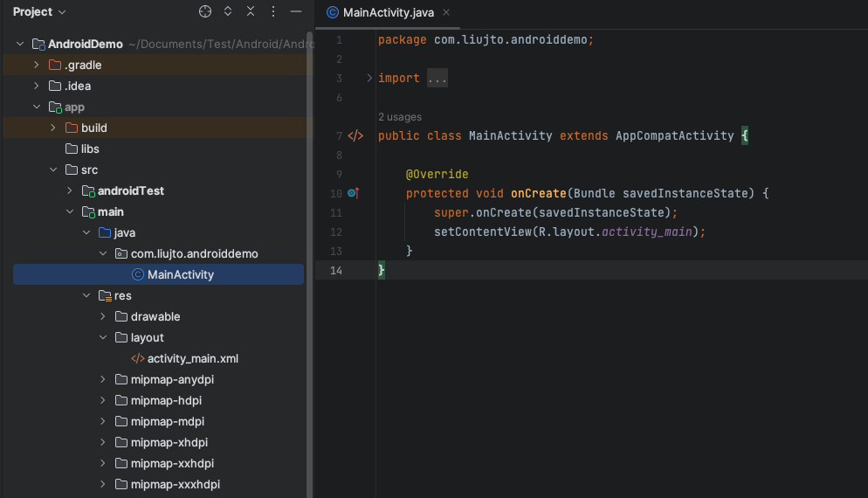Expand the androidTest folder
Viewport: 868px width, 498px height.
[70, 190]
